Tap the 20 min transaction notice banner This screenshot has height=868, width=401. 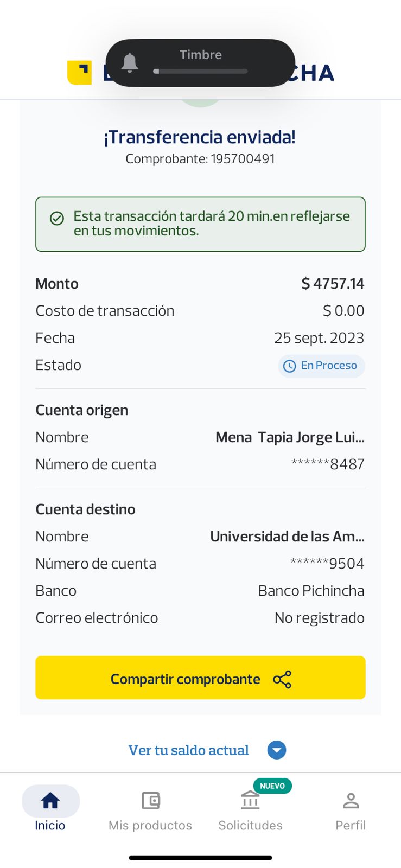coord(200,224)
